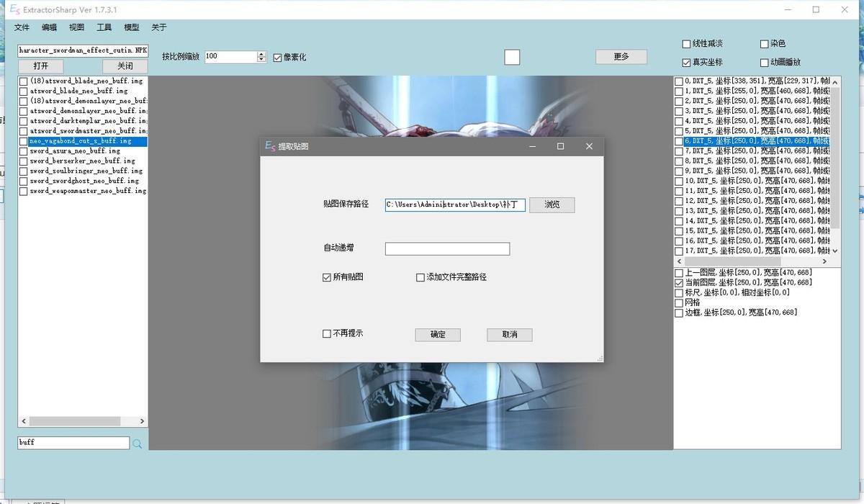Confirm extraction with the 确定 button
The image size is (864, 504).
(x=437, y=334)
